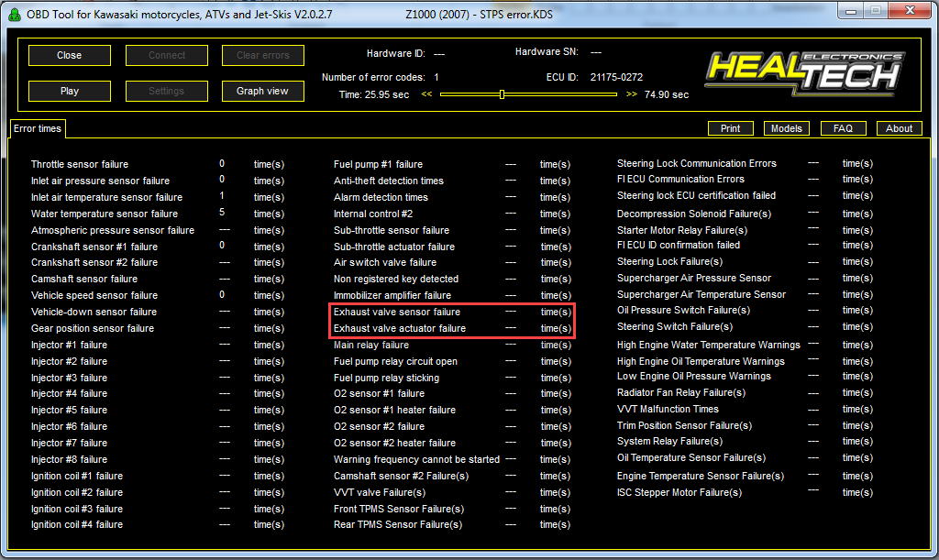The width and height of the screenshot is (939, 560).
Task: Select the Water temperature sensor failure label
Action: point(105,214)
